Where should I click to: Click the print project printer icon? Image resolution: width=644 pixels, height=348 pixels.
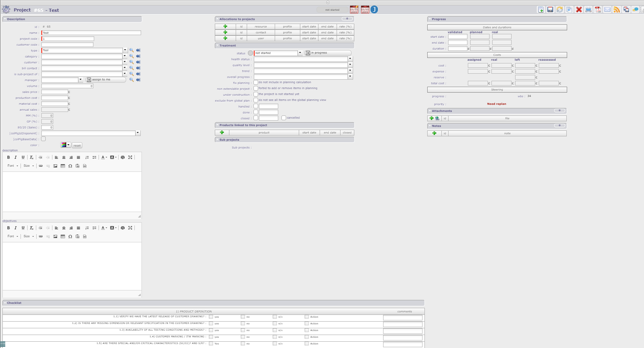tap(588, 10)
